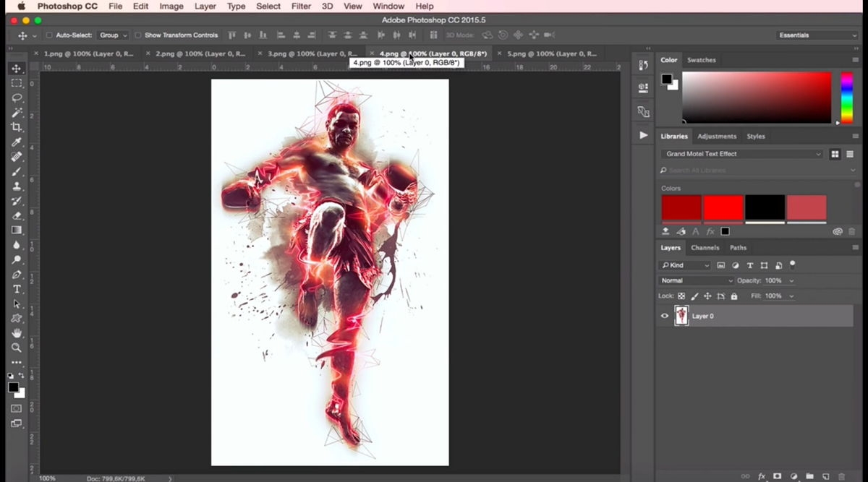
Task: Open the Essentials workspace dropdown
Action: coord(817,35)
